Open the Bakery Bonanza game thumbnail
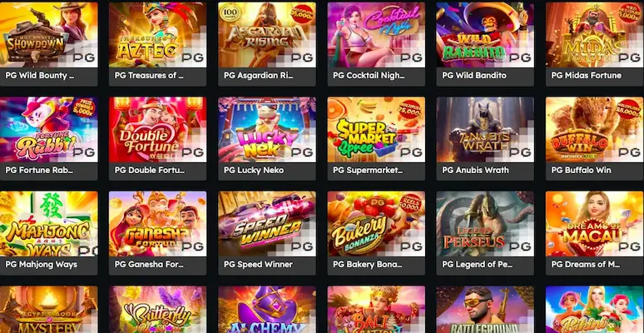Image resolution: width=644 pixels, height=333 pixels. [376, 224]
